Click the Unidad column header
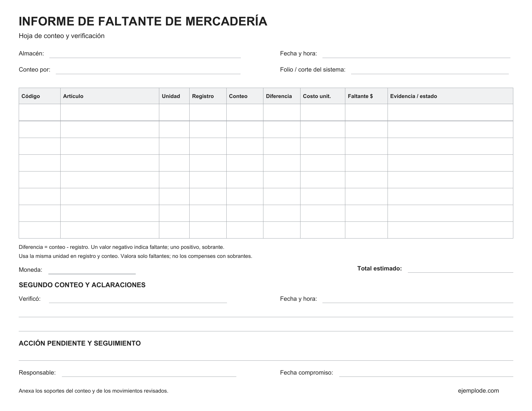Viewport: 532px width, 411px height. pyautogui.click(x=174, y=96)
